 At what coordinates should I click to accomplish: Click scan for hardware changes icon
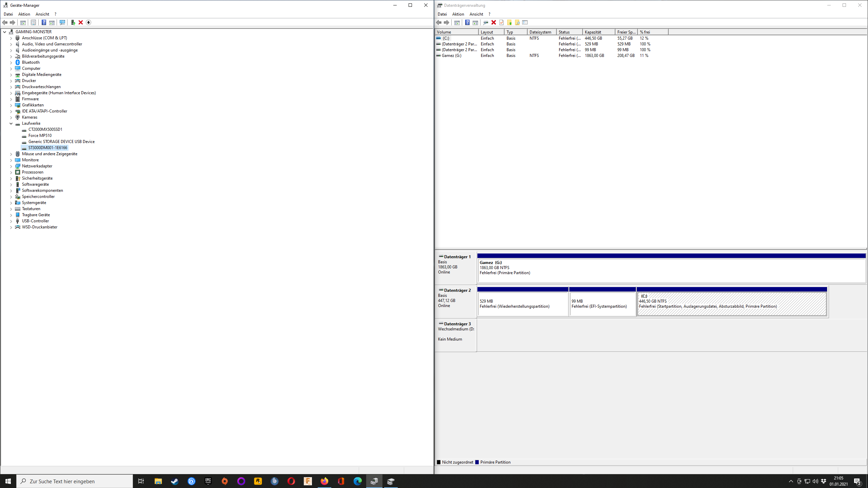62,22
